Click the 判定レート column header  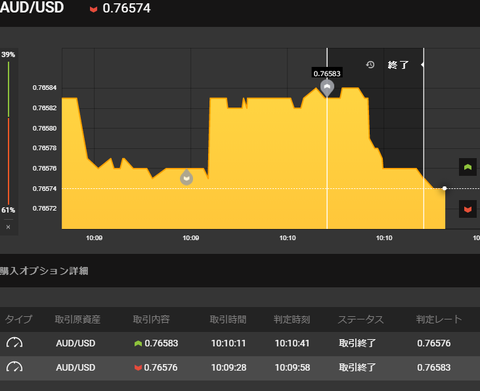pyautogui.click(x=439, y=319)
